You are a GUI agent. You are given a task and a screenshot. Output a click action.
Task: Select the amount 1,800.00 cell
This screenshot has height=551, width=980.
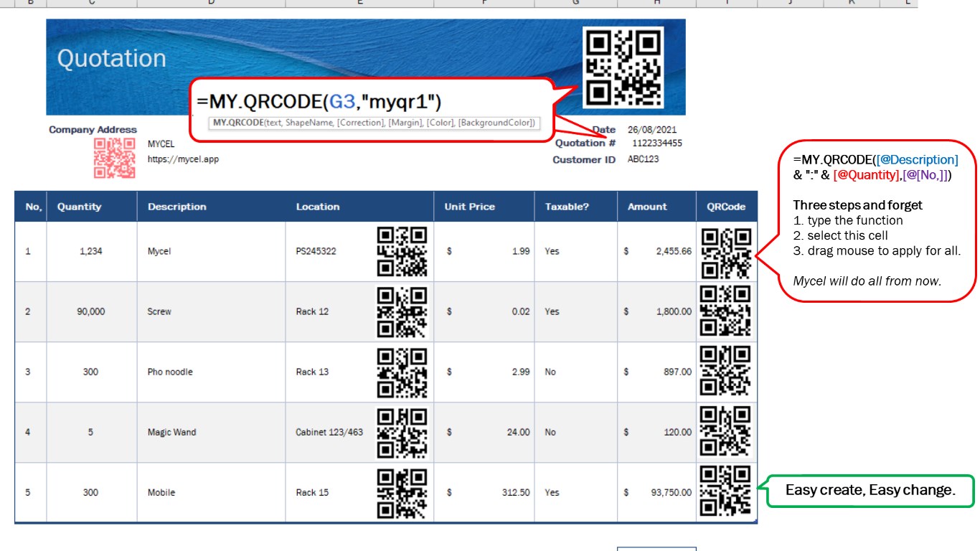(x=656, y=312)
